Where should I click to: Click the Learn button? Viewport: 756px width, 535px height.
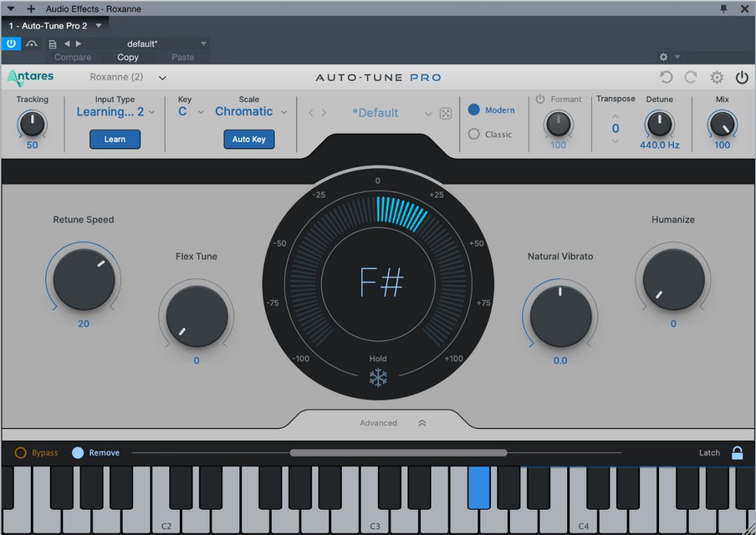pyautogui.click(x=115, y=140)
